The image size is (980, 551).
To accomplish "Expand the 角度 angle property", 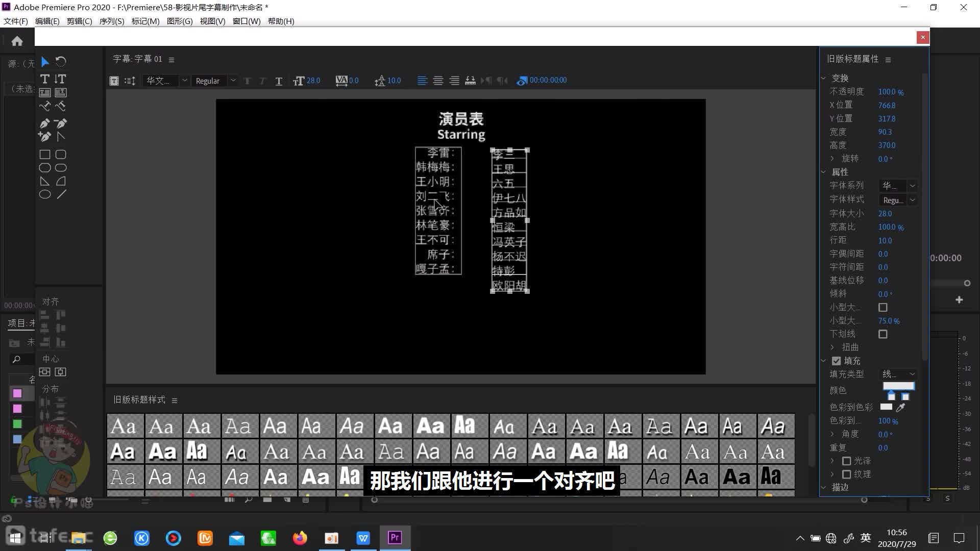I will pyautogui.click(x=832, y=434).
